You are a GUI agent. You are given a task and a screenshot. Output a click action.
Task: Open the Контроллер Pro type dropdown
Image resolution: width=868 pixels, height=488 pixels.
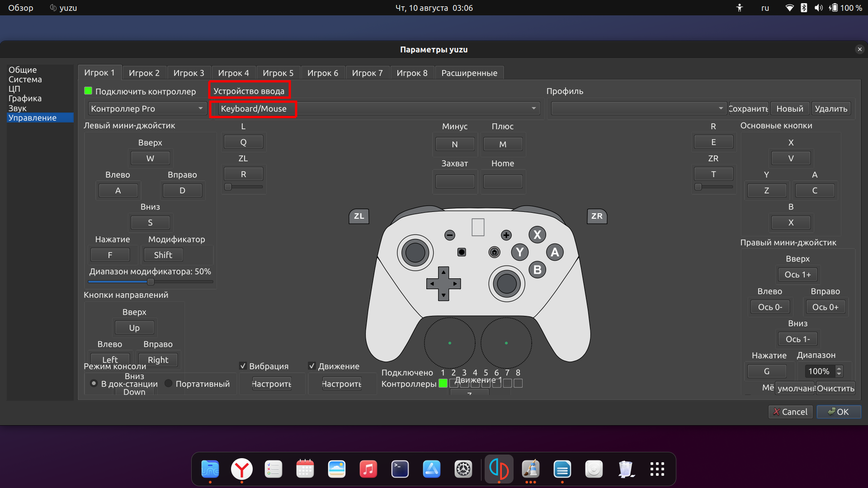click(147, 108)
